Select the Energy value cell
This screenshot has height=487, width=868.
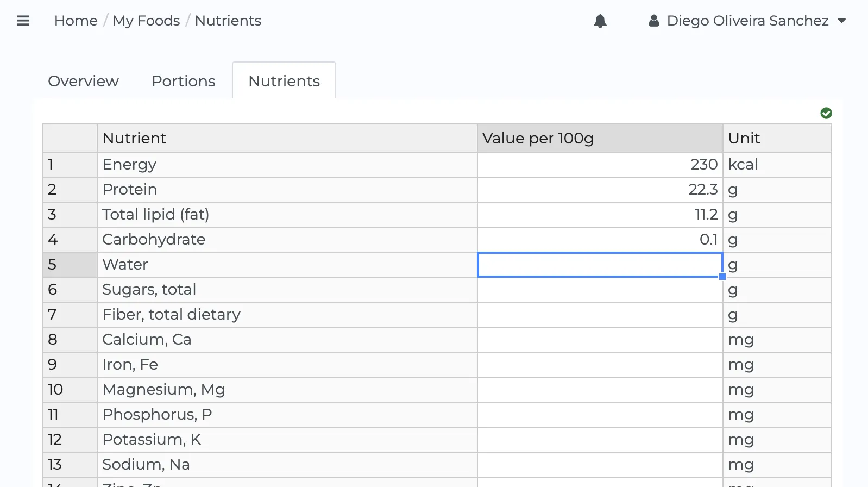[x=600, y=164]
